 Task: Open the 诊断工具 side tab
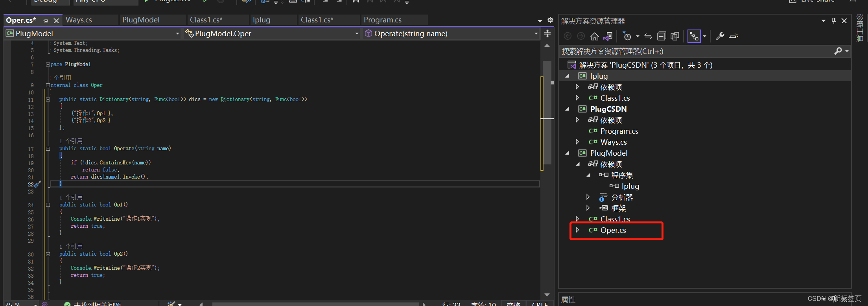pyautogui.click(x=860, y=28)
